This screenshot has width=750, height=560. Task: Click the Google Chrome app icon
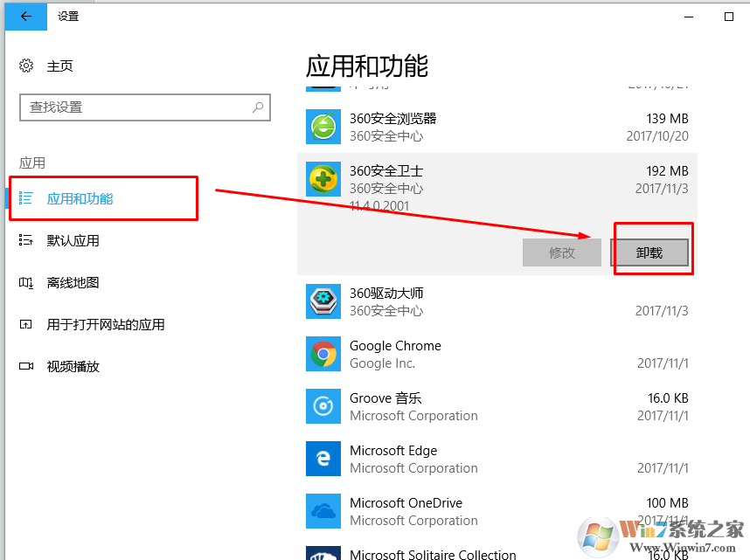point(323,354)
